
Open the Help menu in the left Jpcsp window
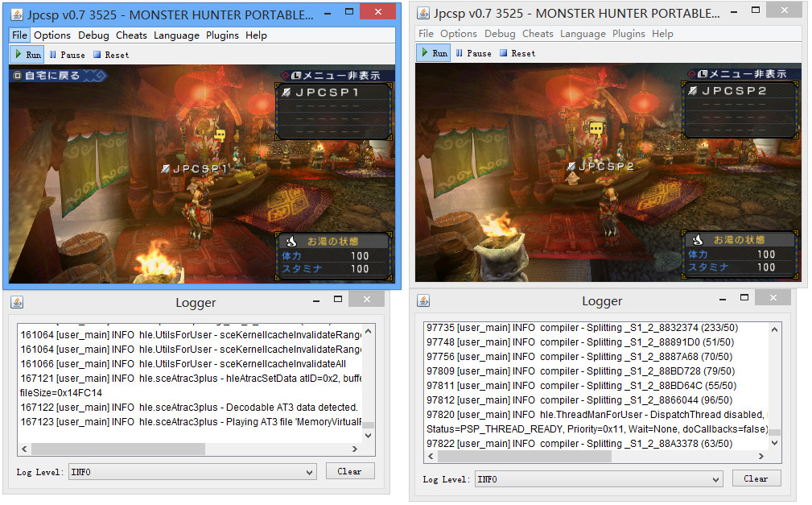(257, 35)
